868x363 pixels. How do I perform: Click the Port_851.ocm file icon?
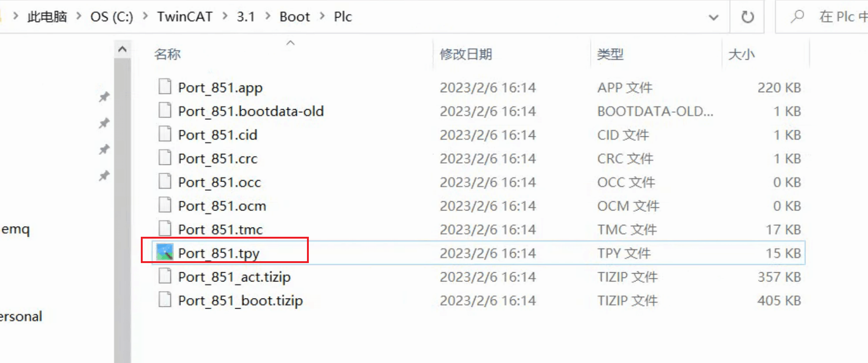point(165,205)
